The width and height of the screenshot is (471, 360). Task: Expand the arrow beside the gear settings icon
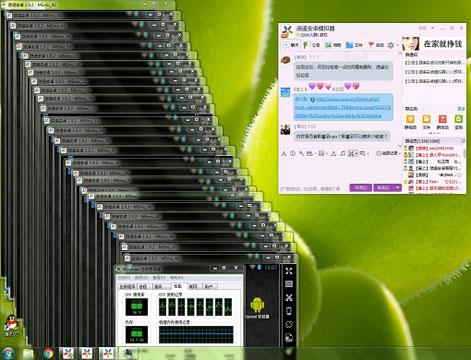397,45
